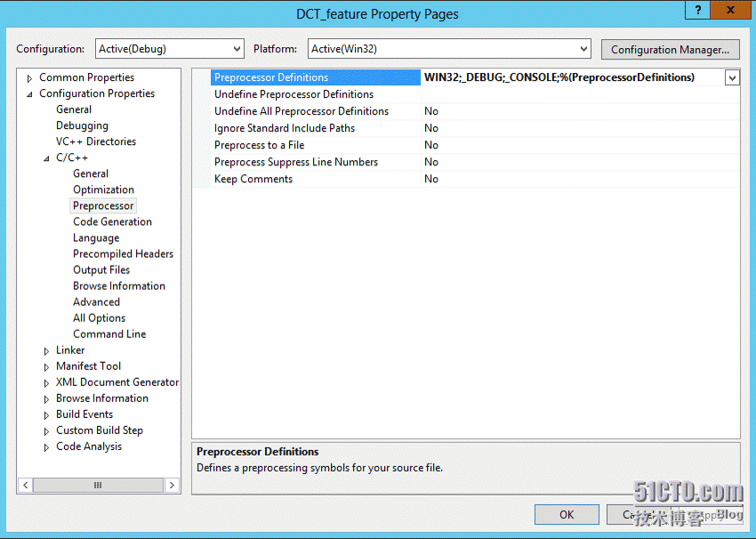Open the Language page

tap(96, 237)
